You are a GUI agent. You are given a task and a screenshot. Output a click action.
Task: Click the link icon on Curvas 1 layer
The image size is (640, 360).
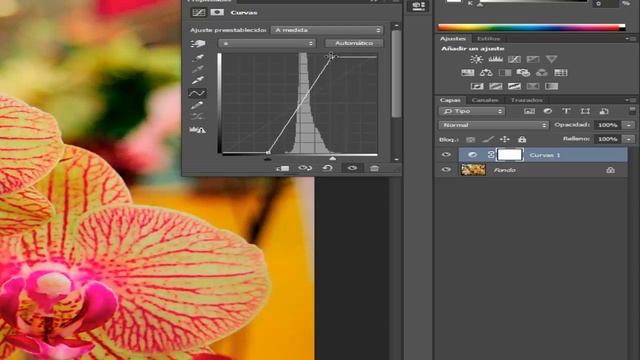[491, 155]
